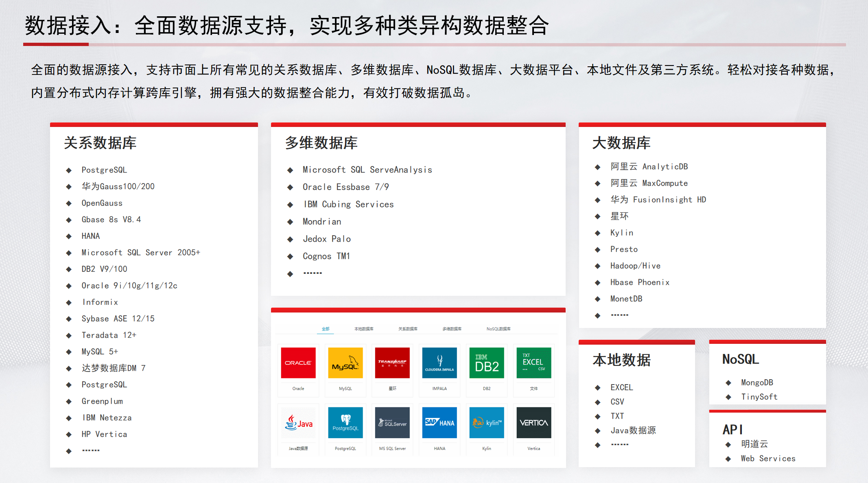Click IBM Cubing Services entry

coord(349,204)
